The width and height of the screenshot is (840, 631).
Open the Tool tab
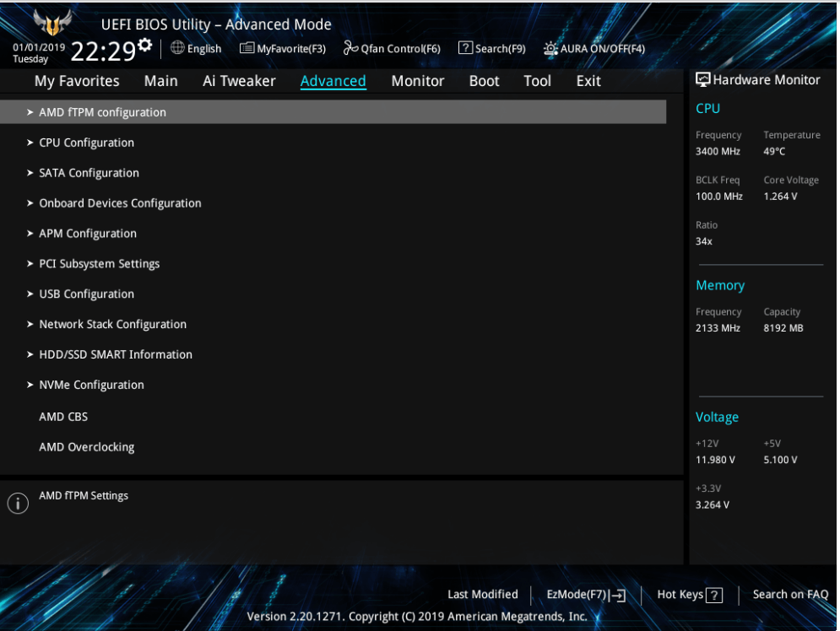coord(537,81)
